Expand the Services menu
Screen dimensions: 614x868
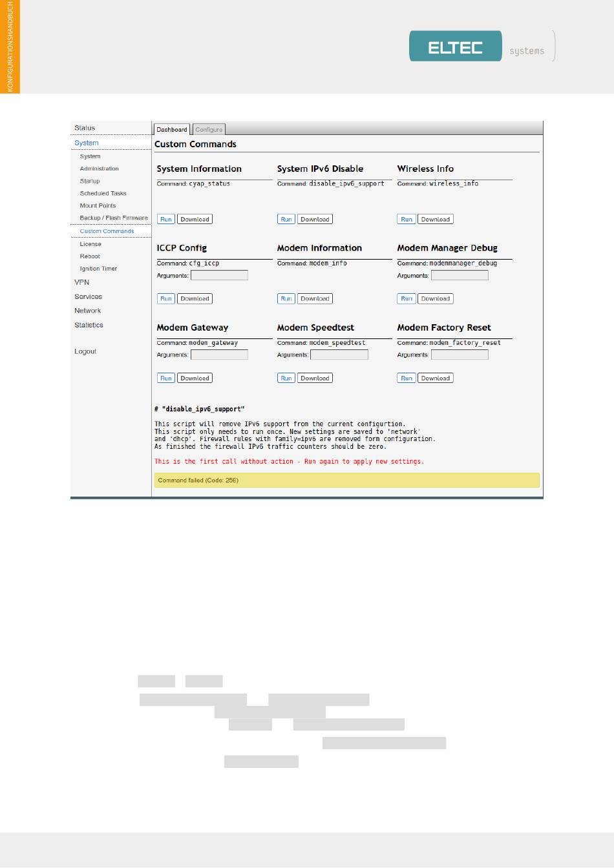click(x=89, y=296)
